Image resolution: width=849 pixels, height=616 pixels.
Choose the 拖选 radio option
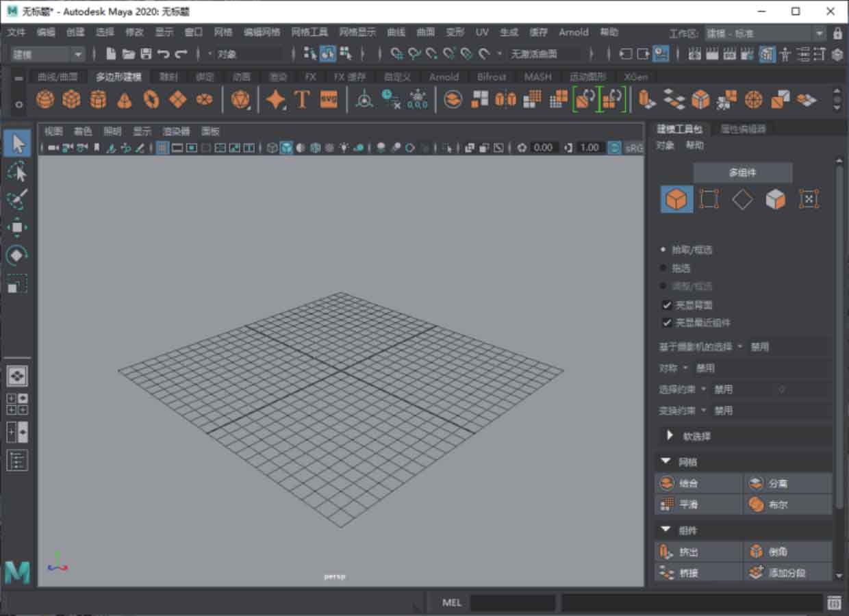(663, 268)
